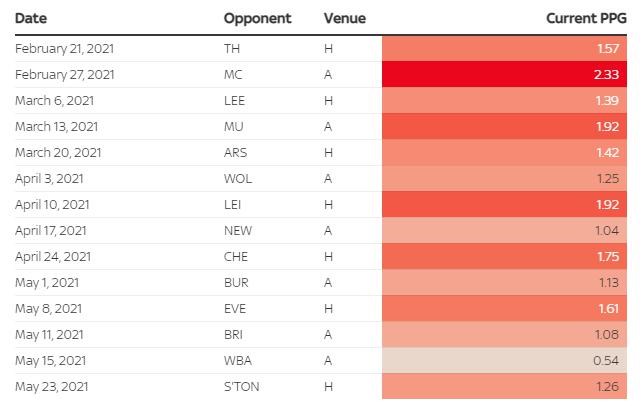Select the CHE opponent entry
The image size is (643, 410).
235,256
